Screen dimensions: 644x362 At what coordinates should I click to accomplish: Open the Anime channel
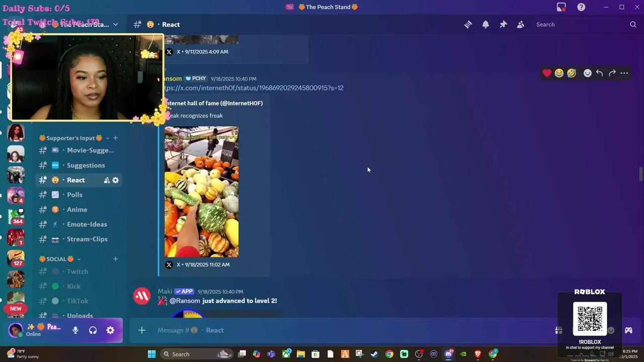coord(79,209)
